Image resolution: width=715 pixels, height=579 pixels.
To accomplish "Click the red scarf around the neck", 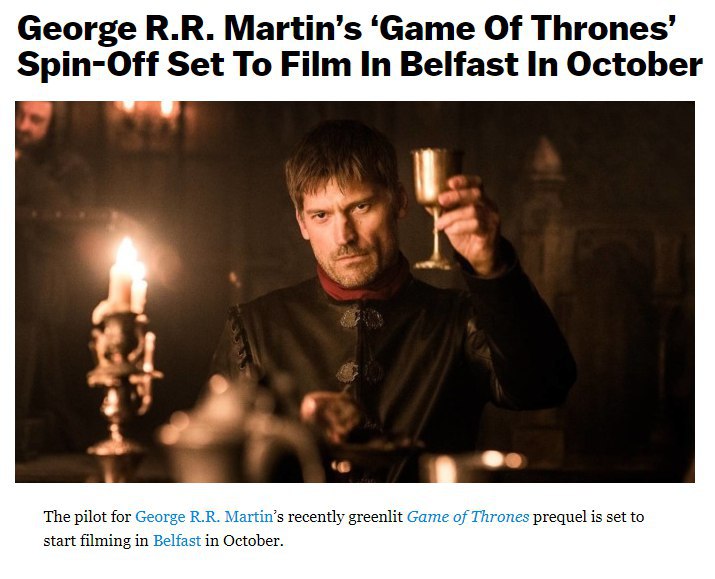I will (x=363, y=285).
